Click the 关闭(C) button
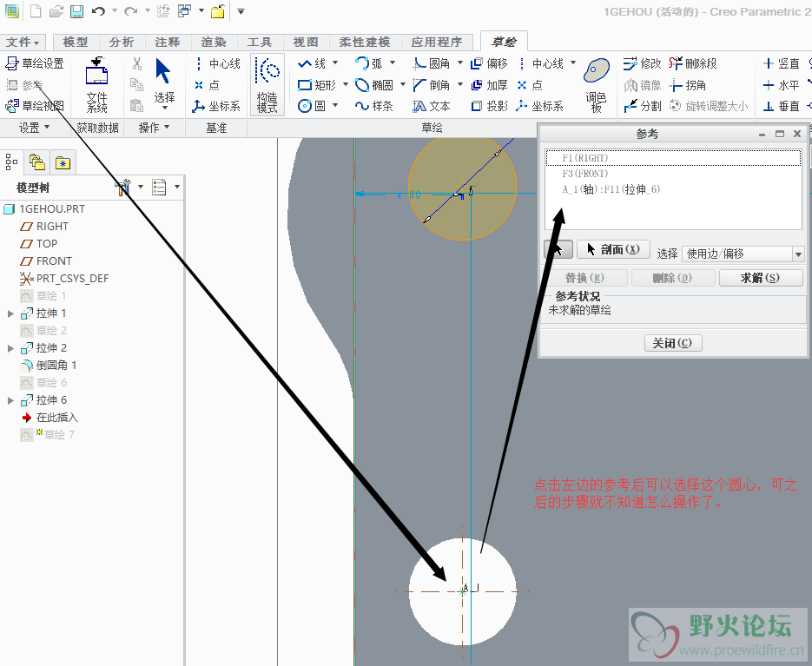The height and width of the screenshot is (666, 812). click(673, 343)
